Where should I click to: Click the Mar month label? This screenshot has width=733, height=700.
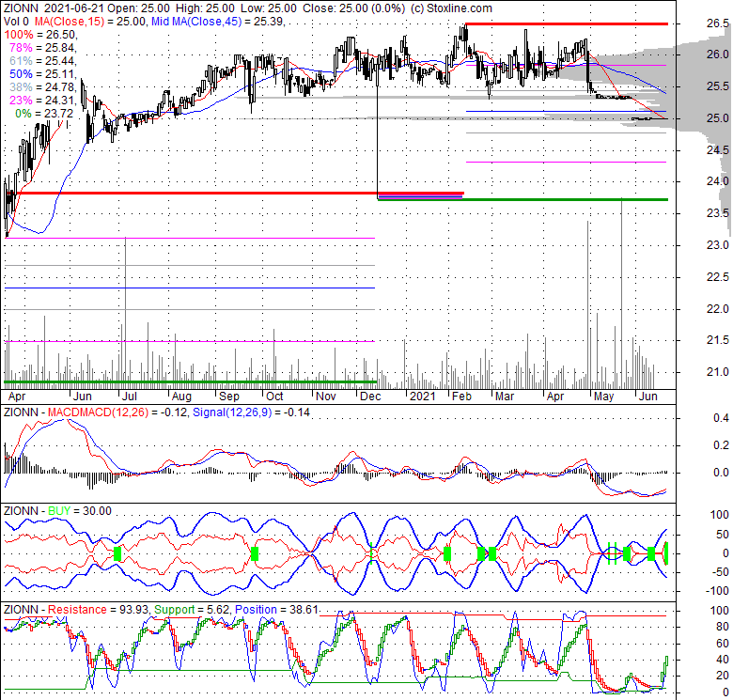[505, 397]
